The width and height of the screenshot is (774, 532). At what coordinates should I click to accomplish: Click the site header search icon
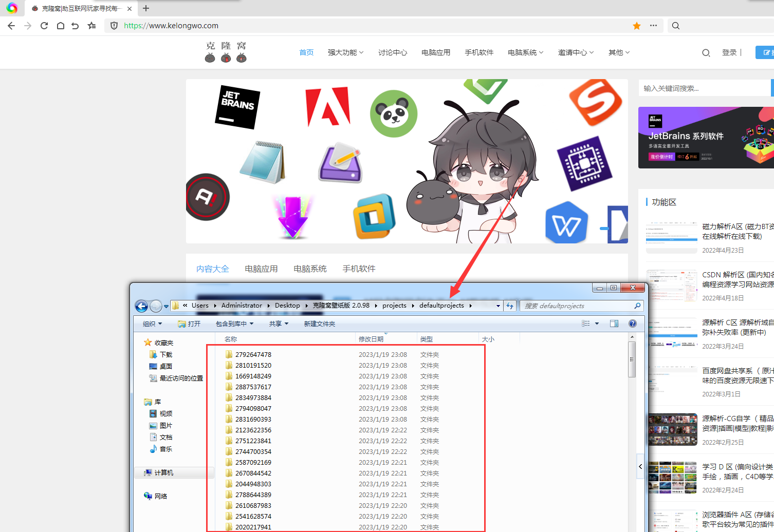coord(706,52)
